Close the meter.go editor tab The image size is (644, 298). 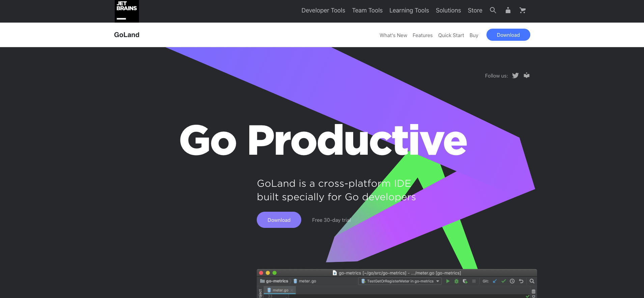(x=292, y=290)
